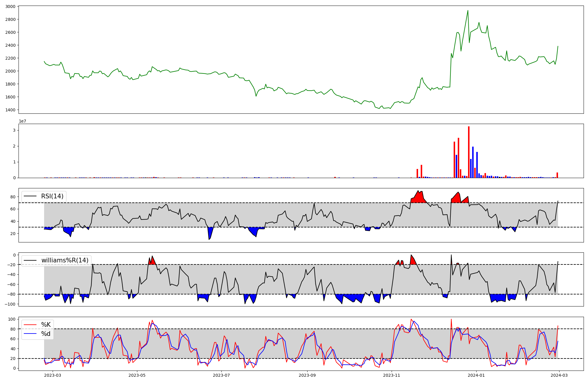Click the red line swatch beside %K
Screen dimensions: 588x382
[x=30, y=325]
